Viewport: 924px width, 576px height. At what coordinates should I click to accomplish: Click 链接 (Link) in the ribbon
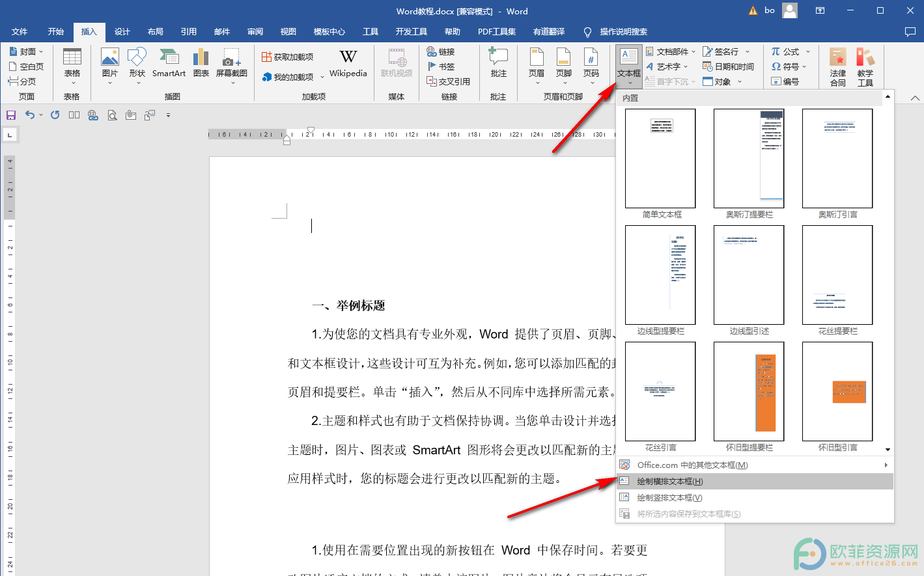[441, 51]
